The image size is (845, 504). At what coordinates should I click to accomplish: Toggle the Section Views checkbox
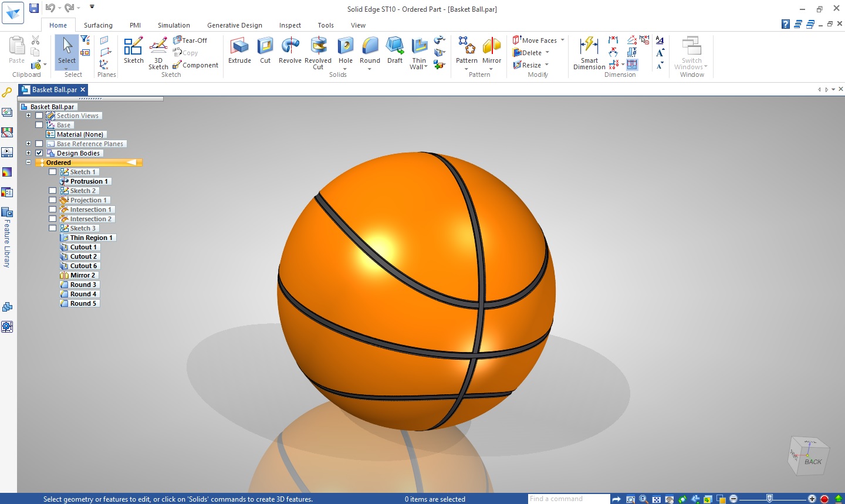pos(39,116)
